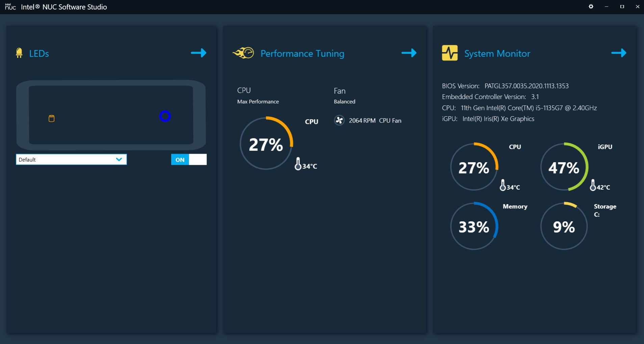
Task: Click the BIOS Version PATGL357.0035.2020.1113.1353 text
Action: point(505,86)
